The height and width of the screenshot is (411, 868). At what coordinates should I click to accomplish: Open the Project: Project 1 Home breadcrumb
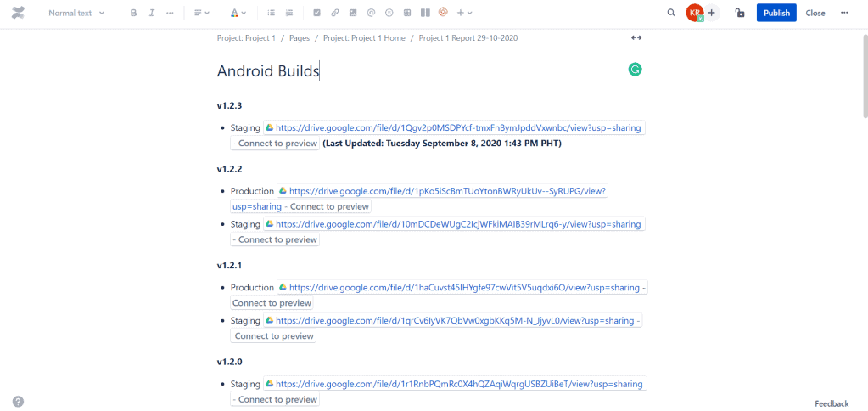coord(364,38)
